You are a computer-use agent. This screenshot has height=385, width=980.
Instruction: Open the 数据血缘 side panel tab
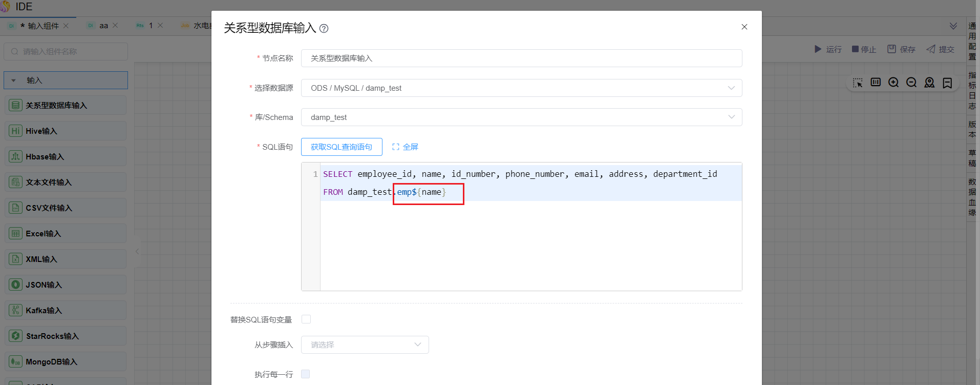click(972, 197)
